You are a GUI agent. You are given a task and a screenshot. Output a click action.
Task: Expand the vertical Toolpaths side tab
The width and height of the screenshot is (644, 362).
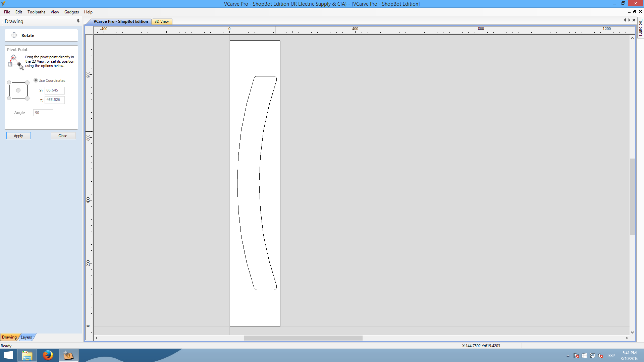640,27
